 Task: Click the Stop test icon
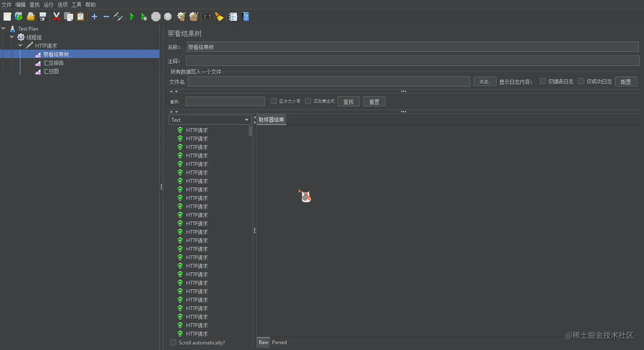(156, 17)
